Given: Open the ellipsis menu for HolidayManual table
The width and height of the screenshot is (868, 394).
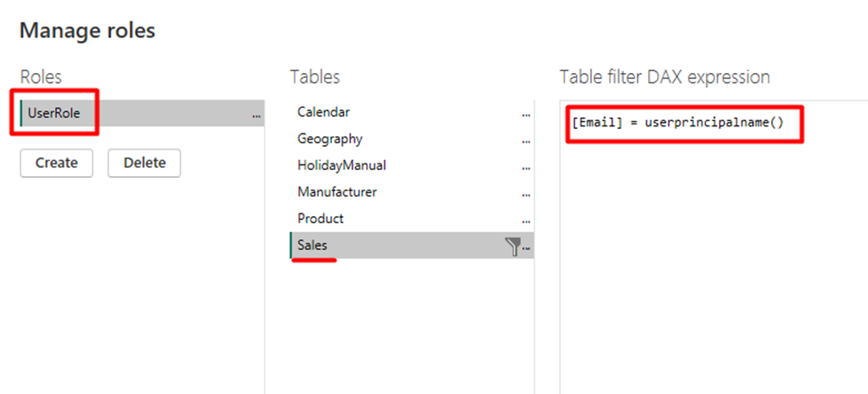Looking at the screenshot, I should [526, 167].
